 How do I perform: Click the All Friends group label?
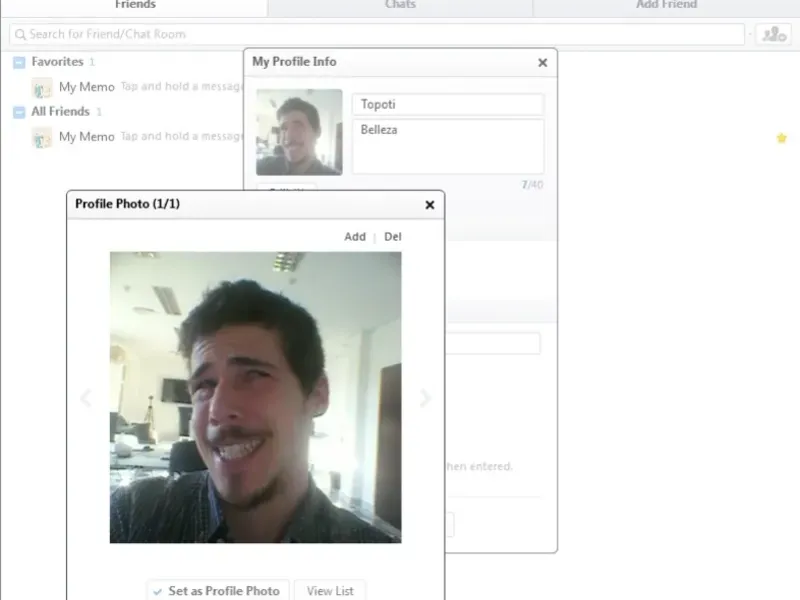pos(60,111)
